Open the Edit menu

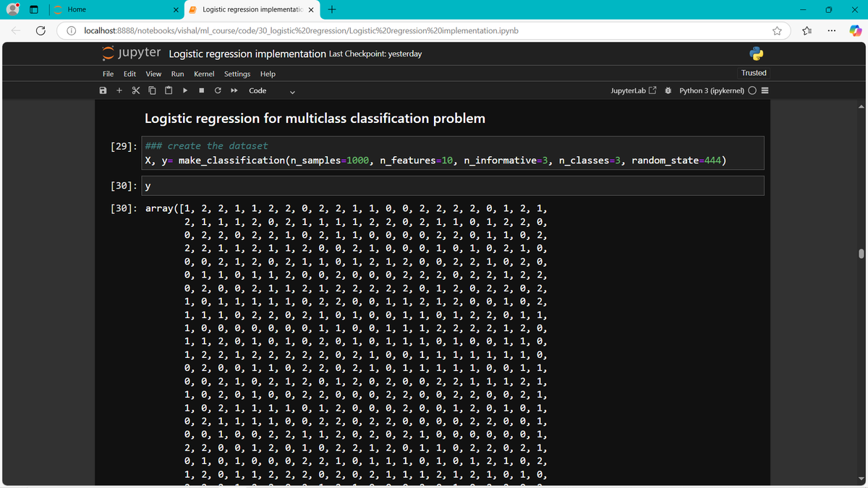(x=129, y=74)
